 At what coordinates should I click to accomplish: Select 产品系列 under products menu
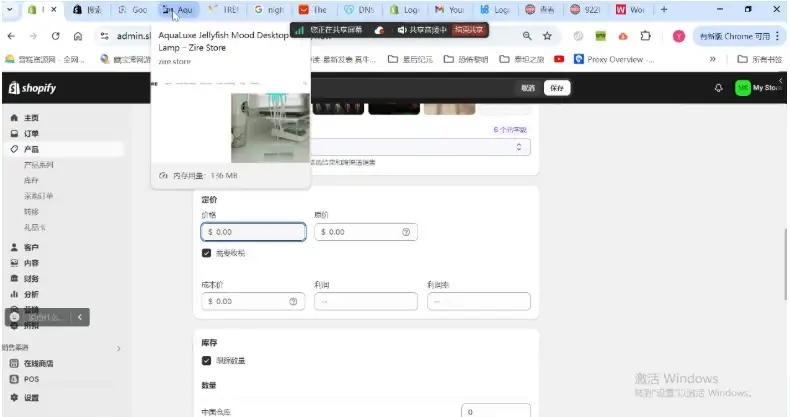coord(39,164)
